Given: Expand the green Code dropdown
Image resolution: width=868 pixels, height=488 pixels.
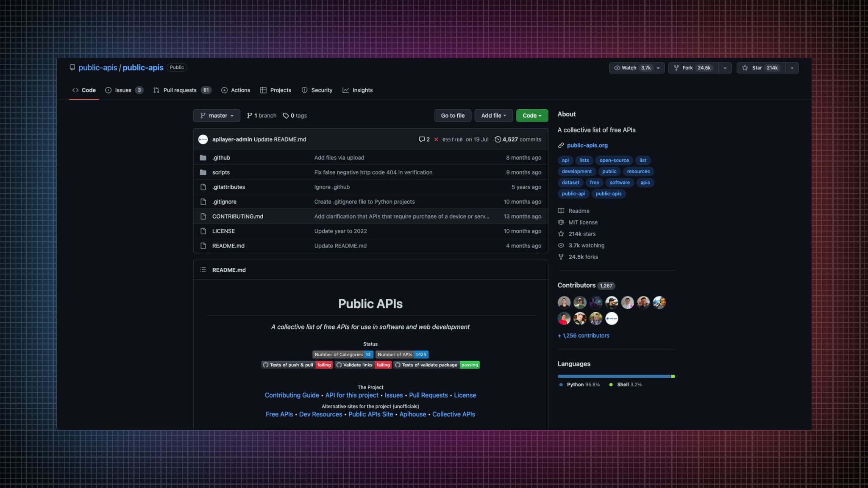Looking at the screenshot, I should point(532,116).
